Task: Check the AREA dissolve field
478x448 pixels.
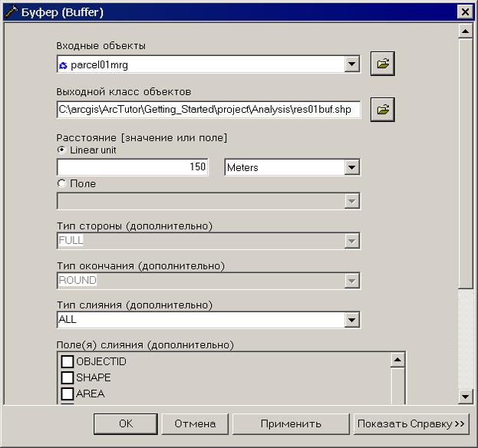Action: click(67, 394)
